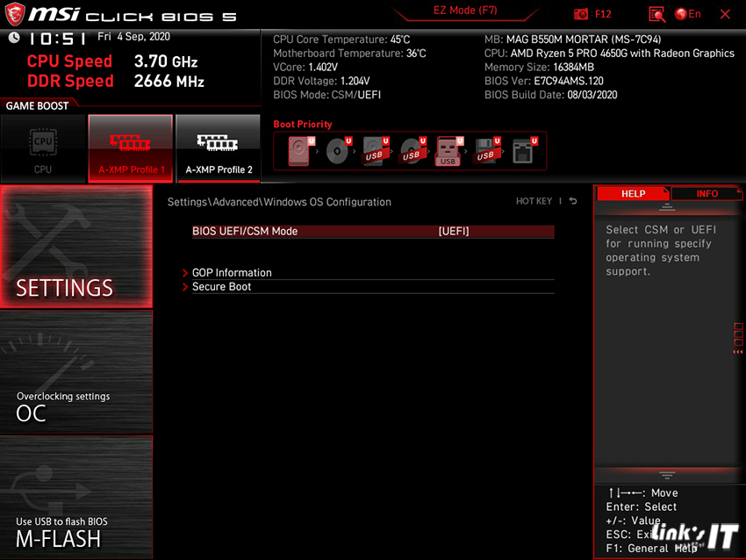This screenshot has height=560, width=746.
Task: Click the CPU Core Temperature 45°C reading
Action: tap(341, 39)
